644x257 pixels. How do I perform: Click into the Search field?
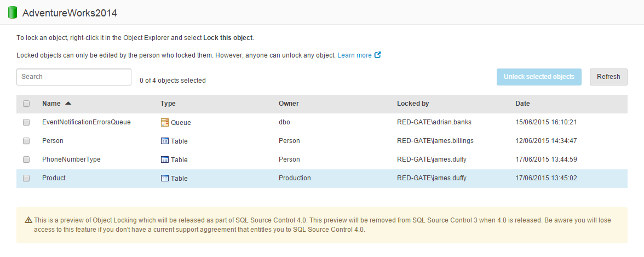[74, 77]
